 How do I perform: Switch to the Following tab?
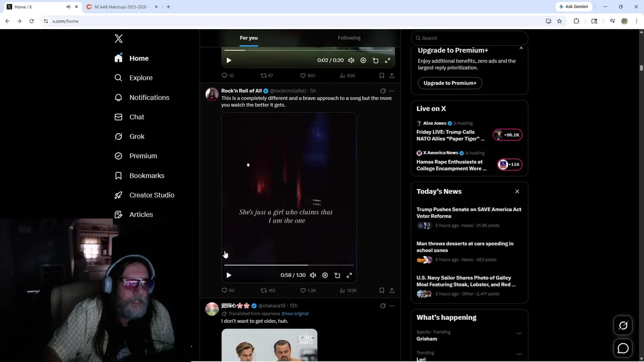coord(349,38)
